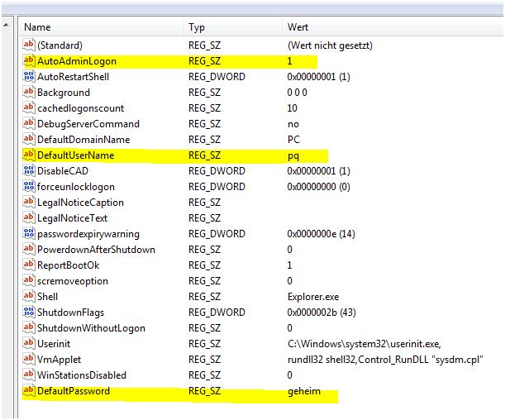Image resolution: width=505 pixels, height=420 pixels.
Task: Select the DebugServerCommand value name
Action: point(88,124)
